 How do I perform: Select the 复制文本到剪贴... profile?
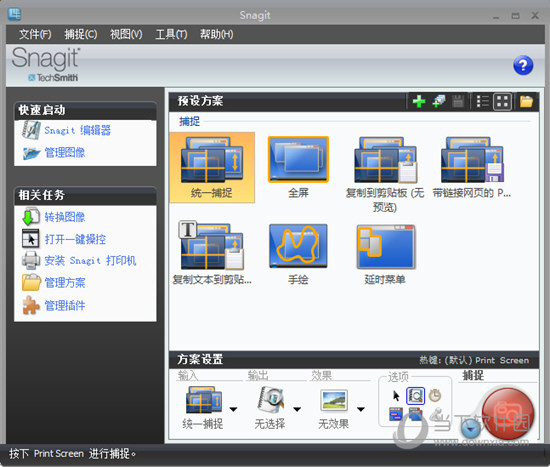(x=212, y=253)
